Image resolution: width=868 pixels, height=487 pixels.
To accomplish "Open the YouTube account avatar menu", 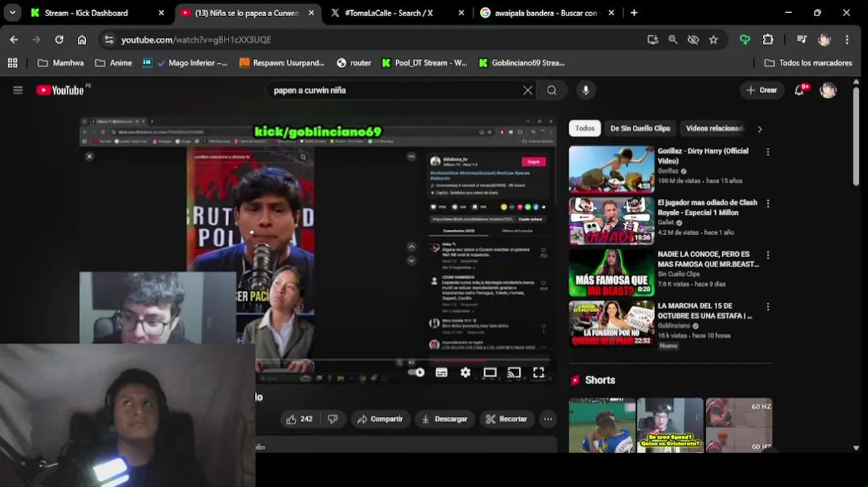I will point(828,90).
